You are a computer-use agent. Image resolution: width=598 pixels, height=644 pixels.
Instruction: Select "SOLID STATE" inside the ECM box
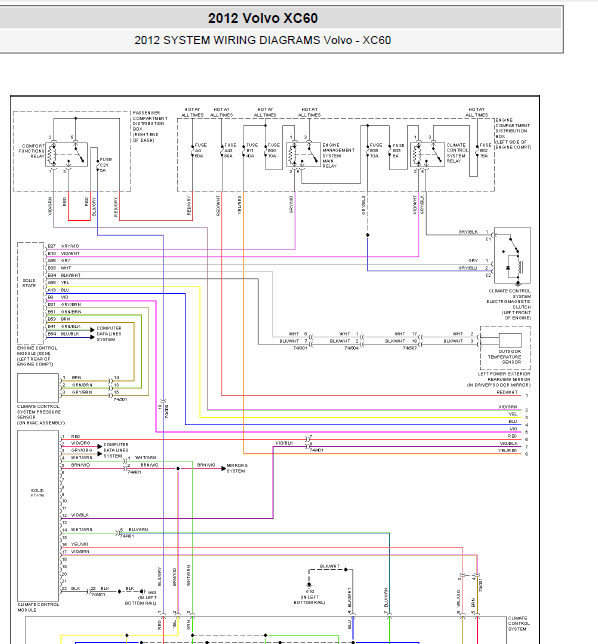click(x=29, y=283)
